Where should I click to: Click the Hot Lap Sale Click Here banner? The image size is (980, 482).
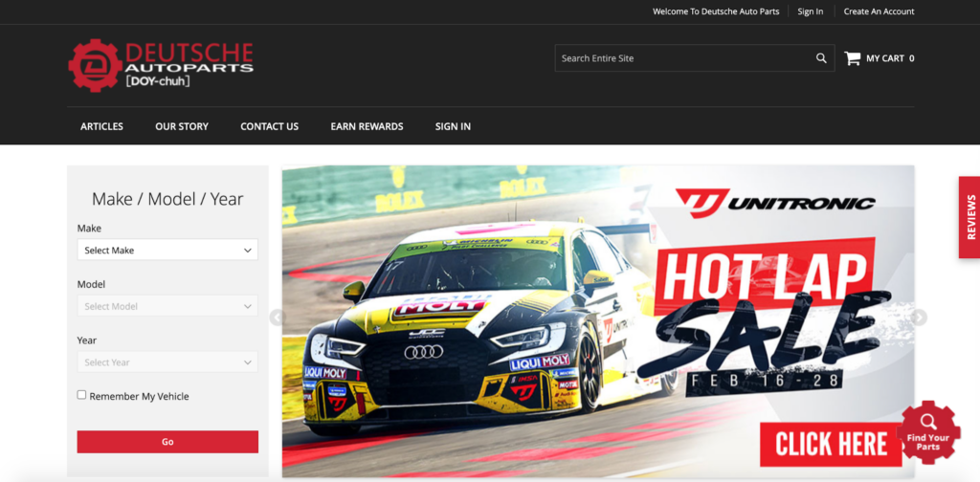click(830, 444)
